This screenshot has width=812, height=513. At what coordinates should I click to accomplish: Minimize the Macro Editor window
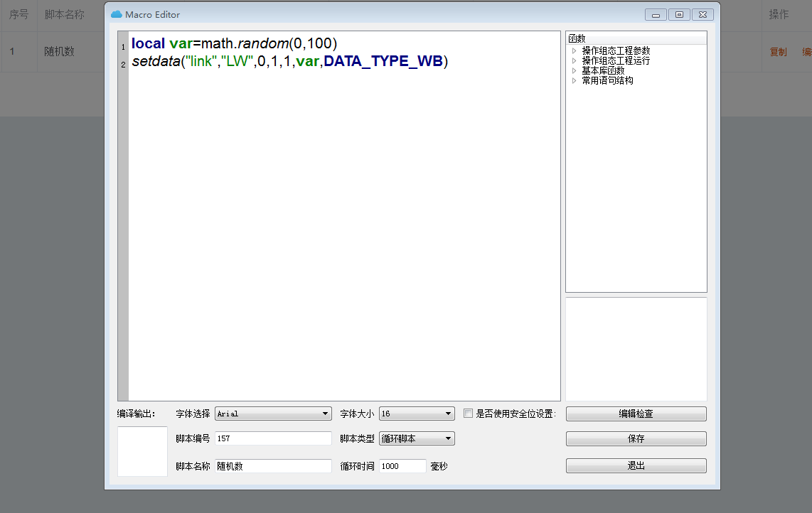pyautogui.click(x=656, y=14)
